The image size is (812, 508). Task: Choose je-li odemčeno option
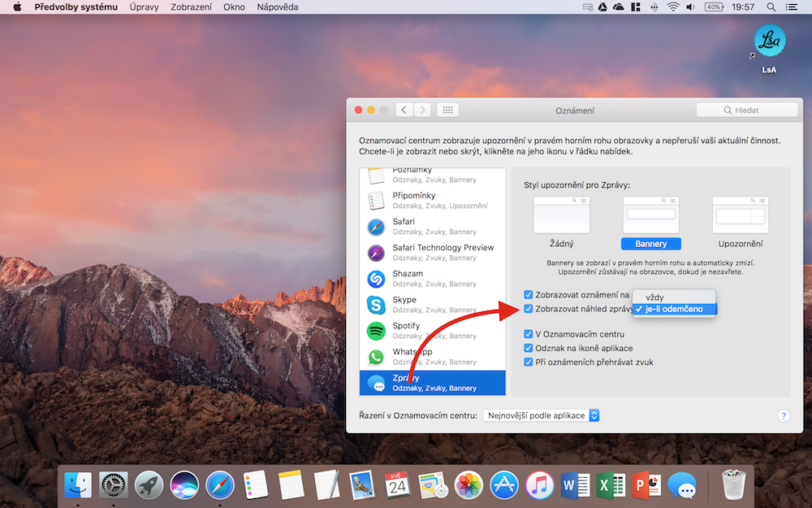(674, 309)
